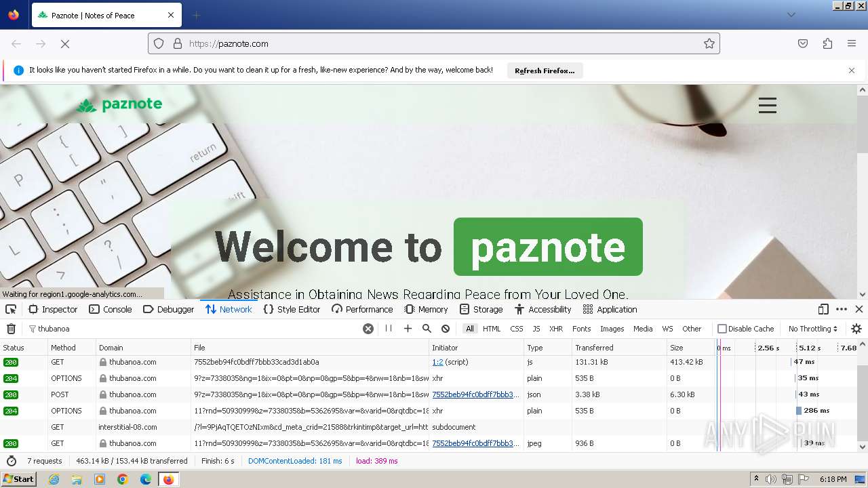
Task: Sort by the Status column header
Action: coord(23,348)
